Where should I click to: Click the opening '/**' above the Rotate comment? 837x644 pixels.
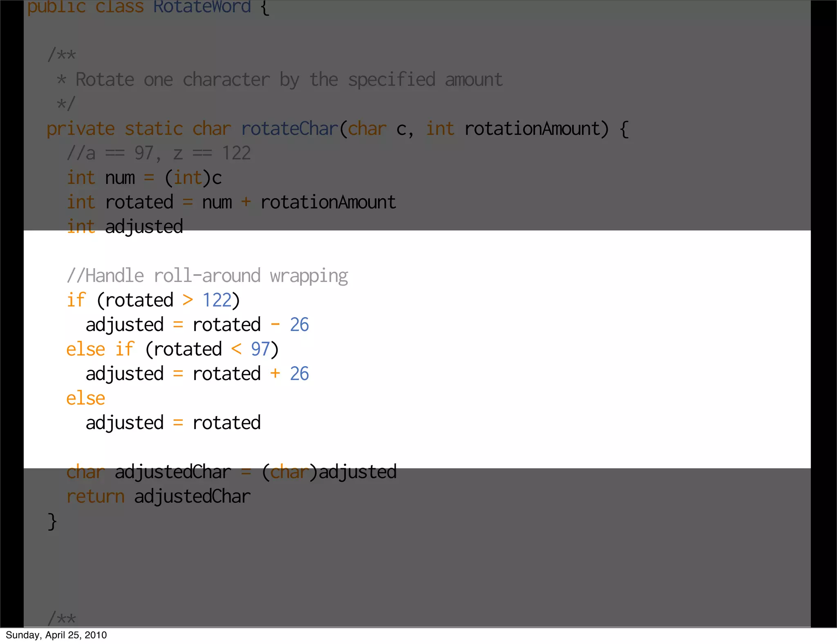coord(62,55)
